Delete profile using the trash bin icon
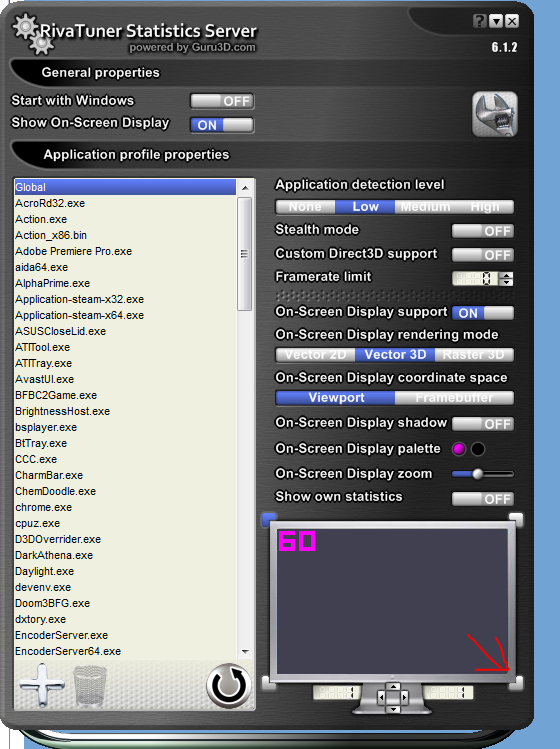 [x=90, y=687]
